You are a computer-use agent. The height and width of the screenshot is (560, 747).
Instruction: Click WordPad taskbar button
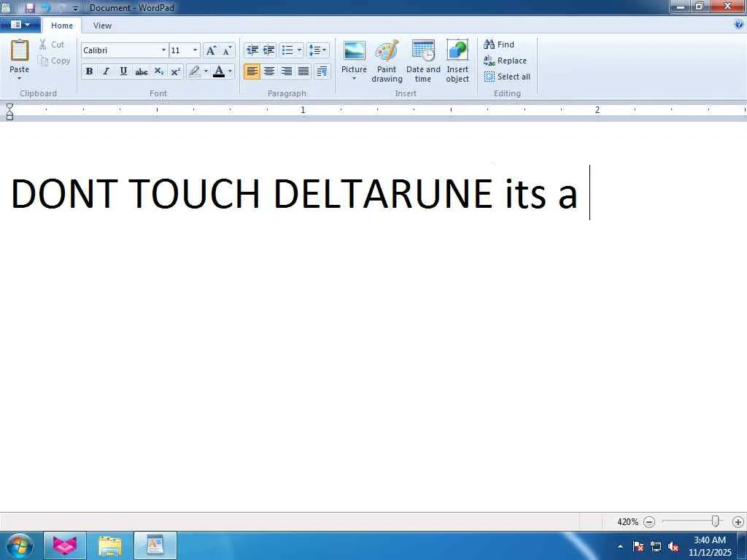(x=155, y=545)
